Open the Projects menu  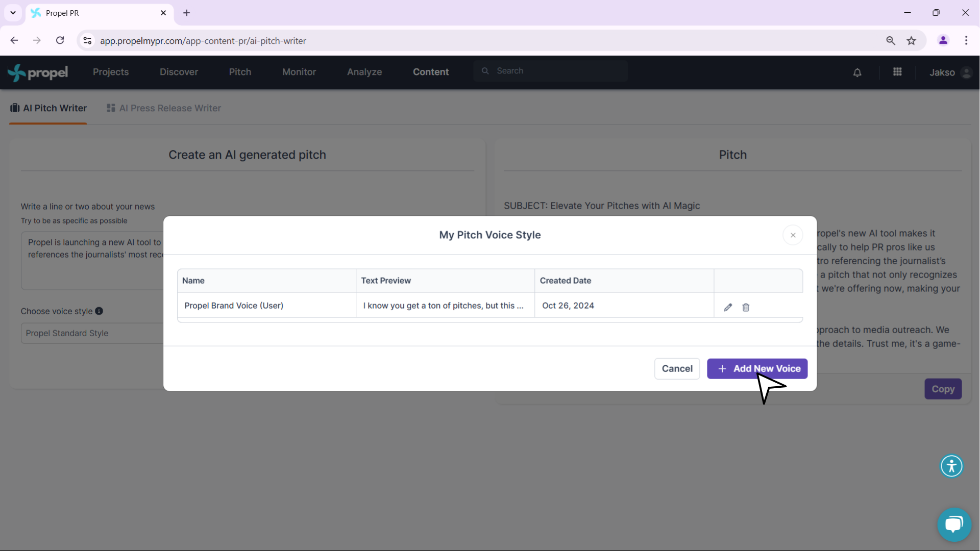[111, 72]
